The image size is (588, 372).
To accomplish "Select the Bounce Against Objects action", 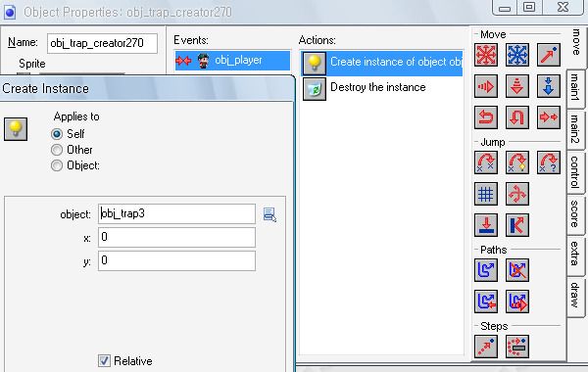I will (x=517, y=225).
